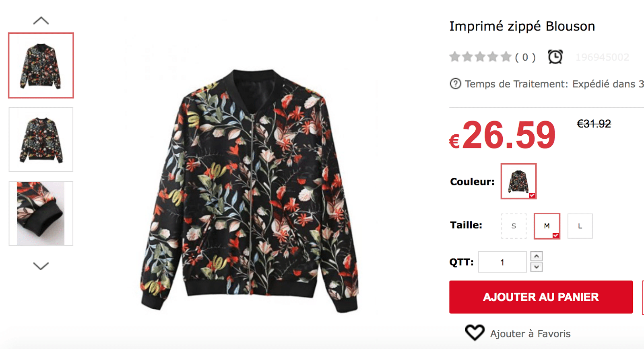644x349 pixels.
Task: Select the sleeve cuff detail thumbnail
Action: 41,214
